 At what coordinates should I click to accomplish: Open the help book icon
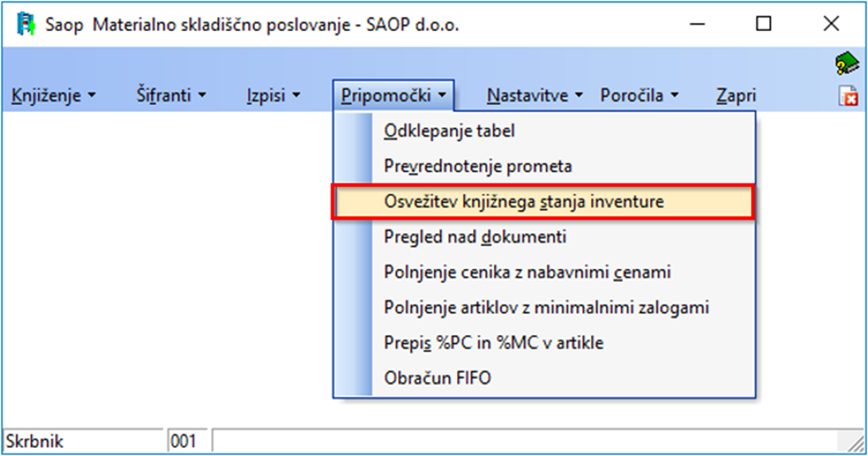(x=847, y=64)
